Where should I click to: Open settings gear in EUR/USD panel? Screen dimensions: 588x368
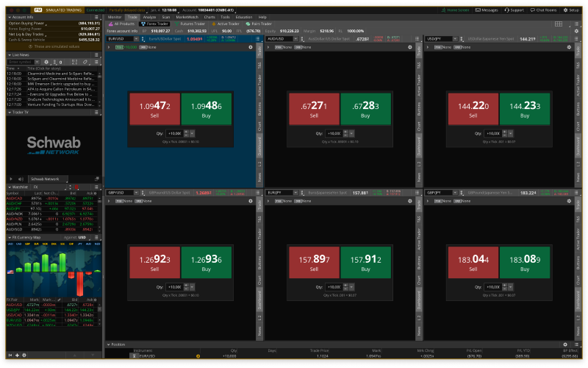click(250, 46)
